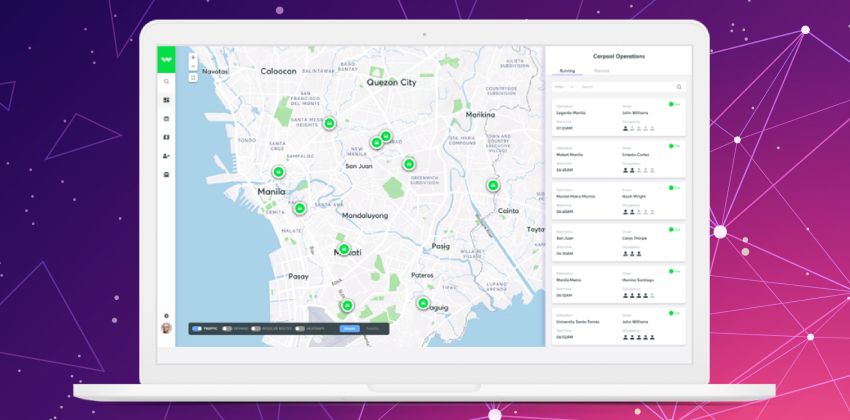The width and height of the screenshot is (850, 420).
Task: Open the map view icon in the sidebar
Action: tap(166, 138)
